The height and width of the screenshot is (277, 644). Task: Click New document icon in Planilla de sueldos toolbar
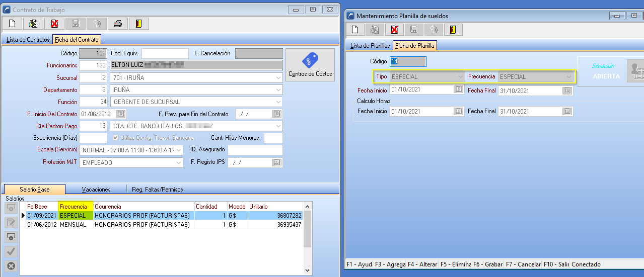point(355,30)
